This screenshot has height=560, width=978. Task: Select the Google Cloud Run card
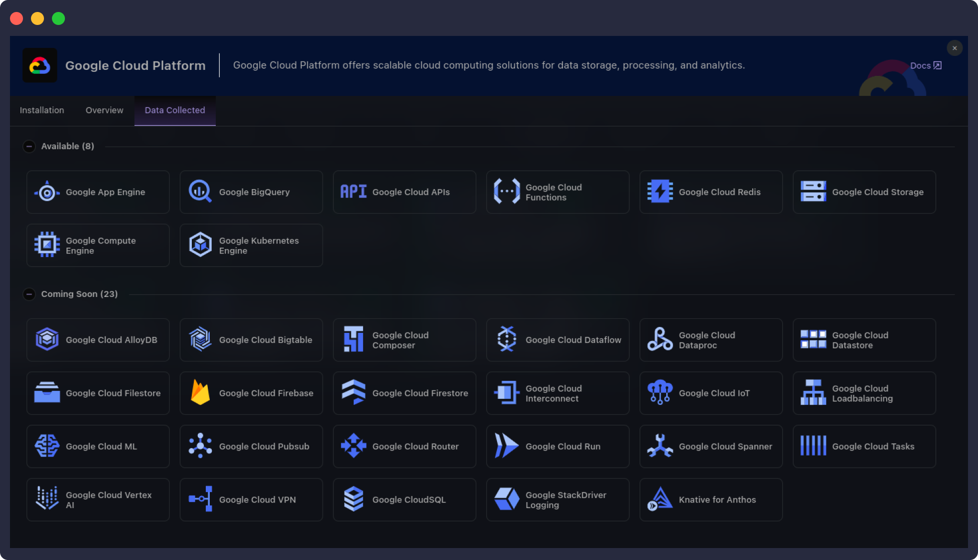(x=557, y=446)
